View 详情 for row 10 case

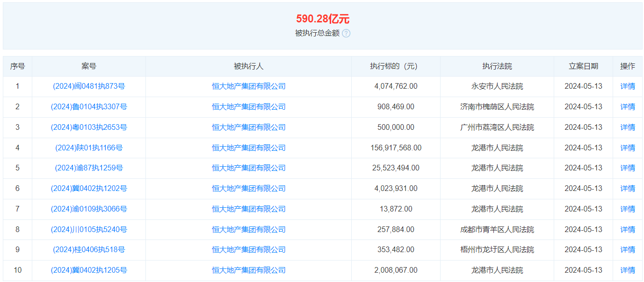628,270
